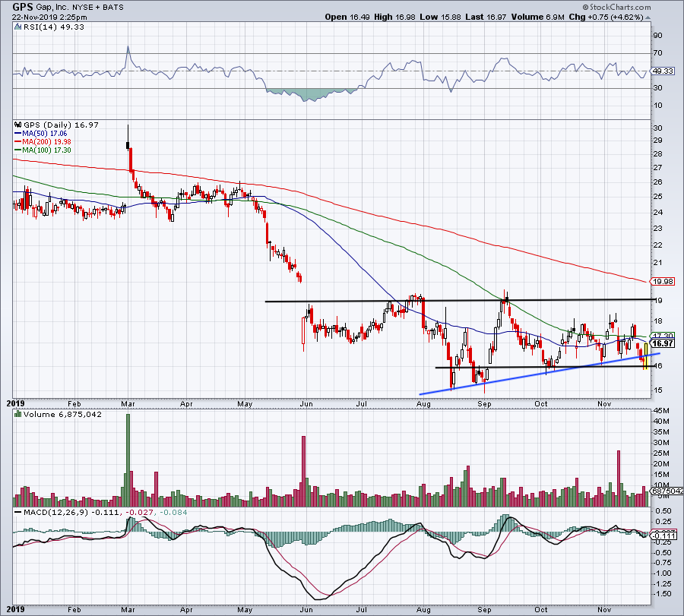Click the rising blue trendline
This screenshot has width=684, height=616.
point(540,374)
